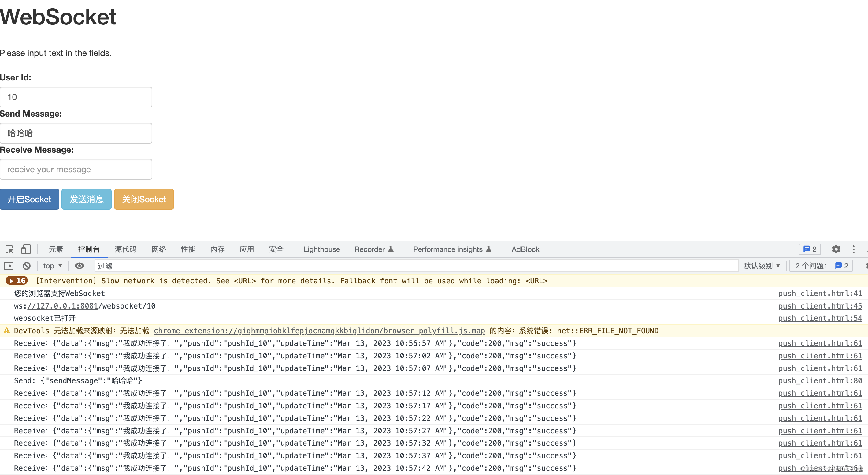The height and width of the screenshot is (475, 868).
Task: Expand the grouped 16 Intervention messages
Action: (x=17, y=281)
